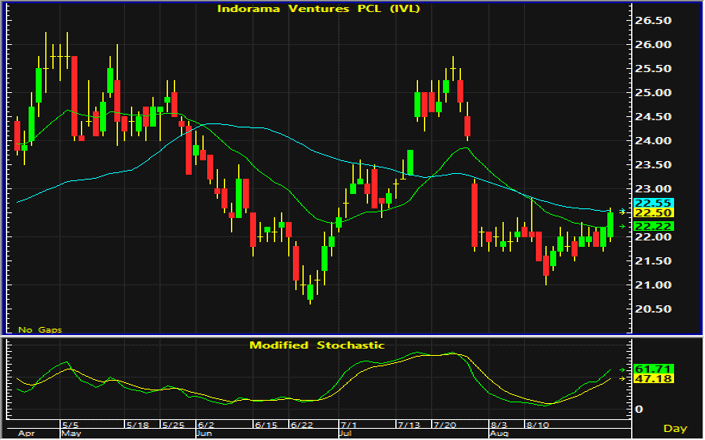The width and height of the screenshot is (705, 440).
Task: Click the lowest green candle near 20.70
Action: (x=310, y=292)
